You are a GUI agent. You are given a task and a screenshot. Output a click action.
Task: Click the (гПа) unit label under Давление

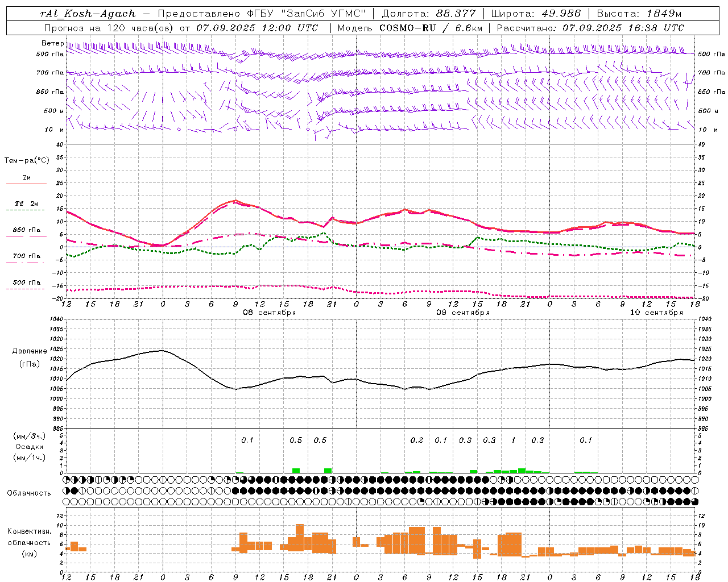pos(28,364)
